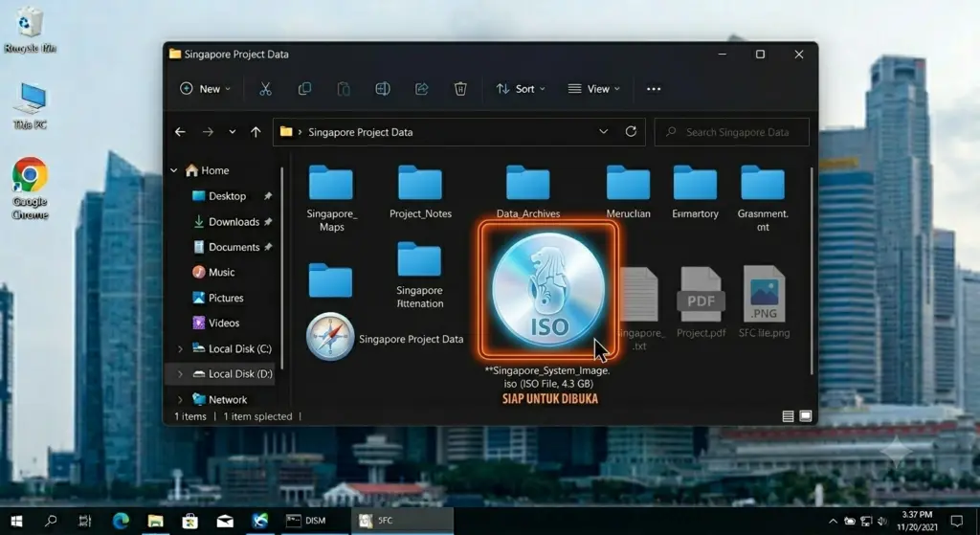Click the navigation pane scrollbar

pos(282,269)
